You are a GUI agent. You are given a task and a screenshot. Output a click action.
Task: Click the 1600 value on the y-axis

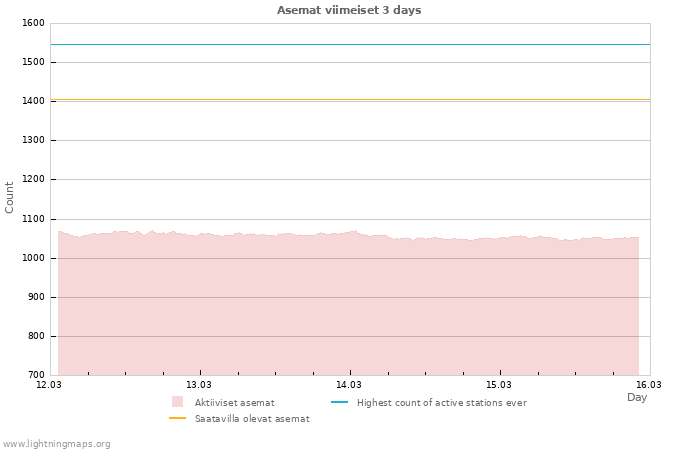[x=33, y=23]
